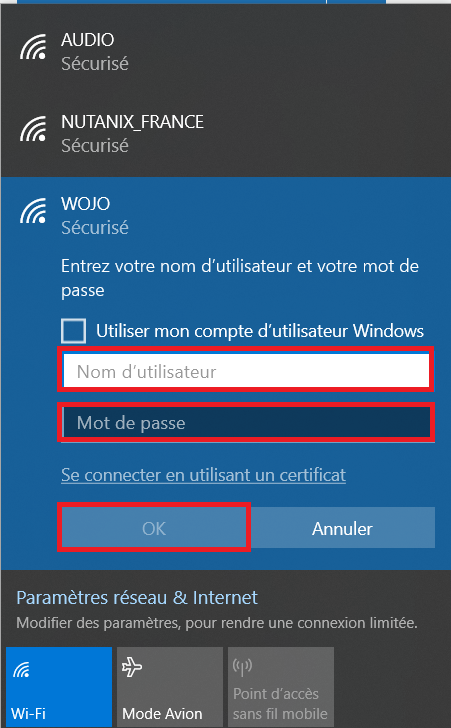The image size is (451, 728).
Task: Enable the Mode Avion tile
Action: click(x=170, y=687)
